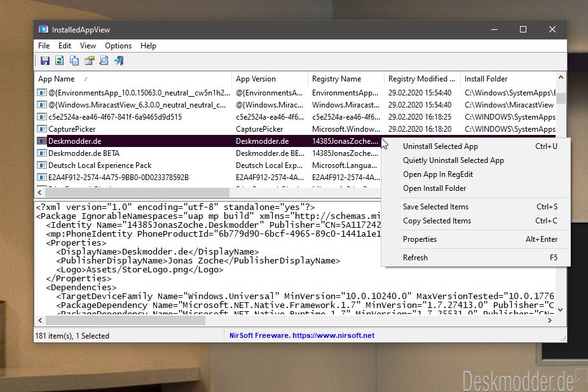Click the app list scroll-up arrow

(x=561, y=78)
